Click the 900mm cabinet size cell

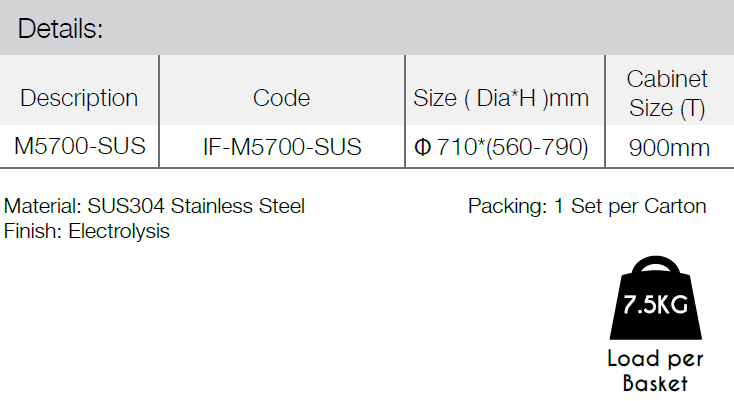669,148
